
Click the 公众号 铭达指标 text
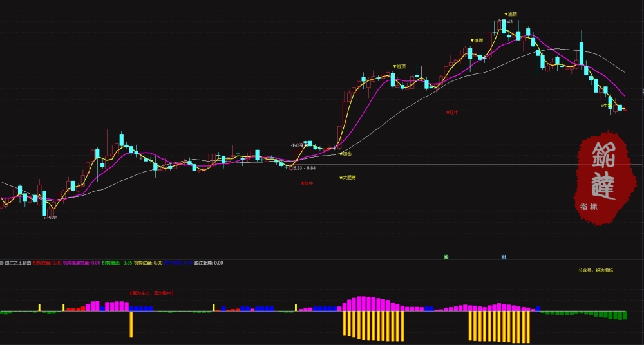(596, 270)
